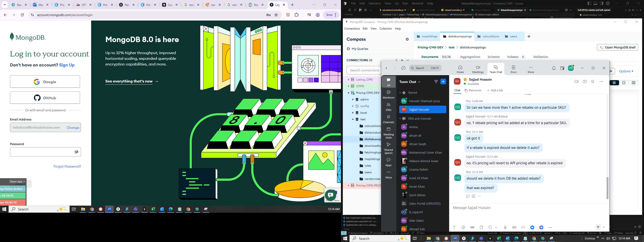The image size is (644, 242).
Task: Search within Sajjad Hussain chat
Action: pos(592,82)
